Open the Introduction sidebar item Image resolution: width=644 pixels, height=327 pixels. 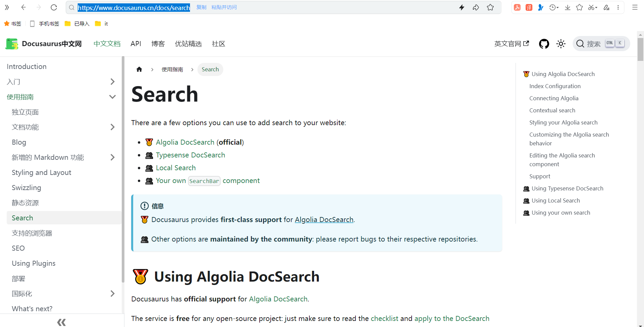click(27, 67)
